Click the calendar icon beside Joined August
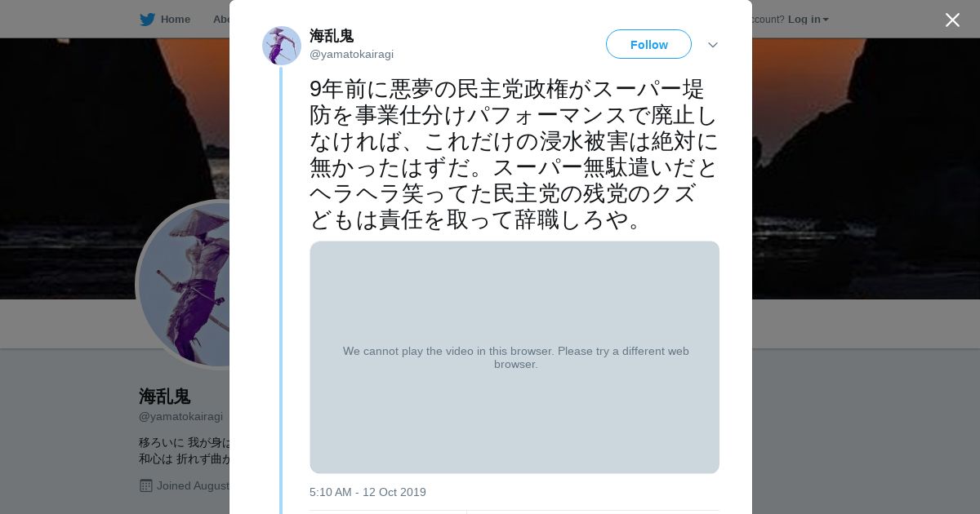The height and width of the screenshot is (514, 980). (146, 485)
